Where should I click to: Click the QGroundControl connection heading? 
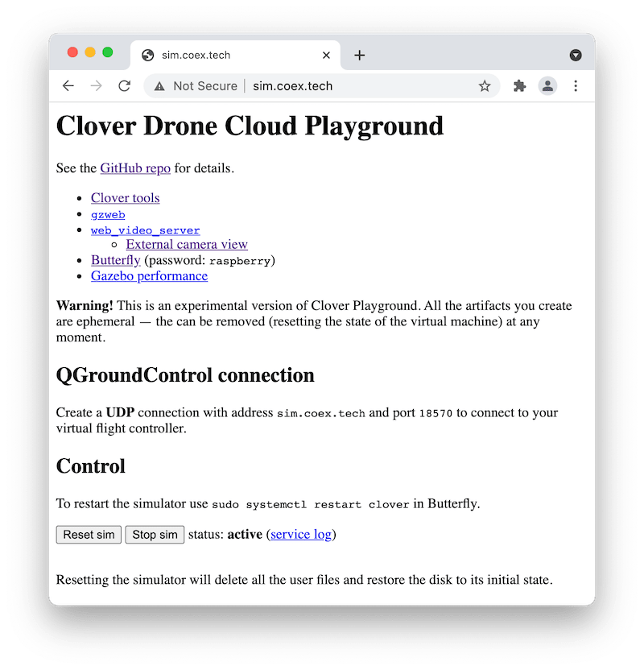tap(185, 375)
